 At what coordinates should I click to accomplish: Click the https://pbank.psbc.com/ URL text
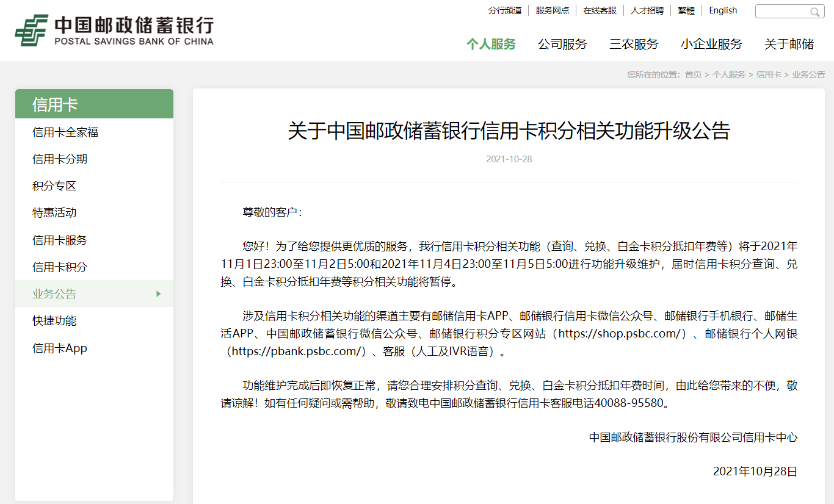[296, 351]
